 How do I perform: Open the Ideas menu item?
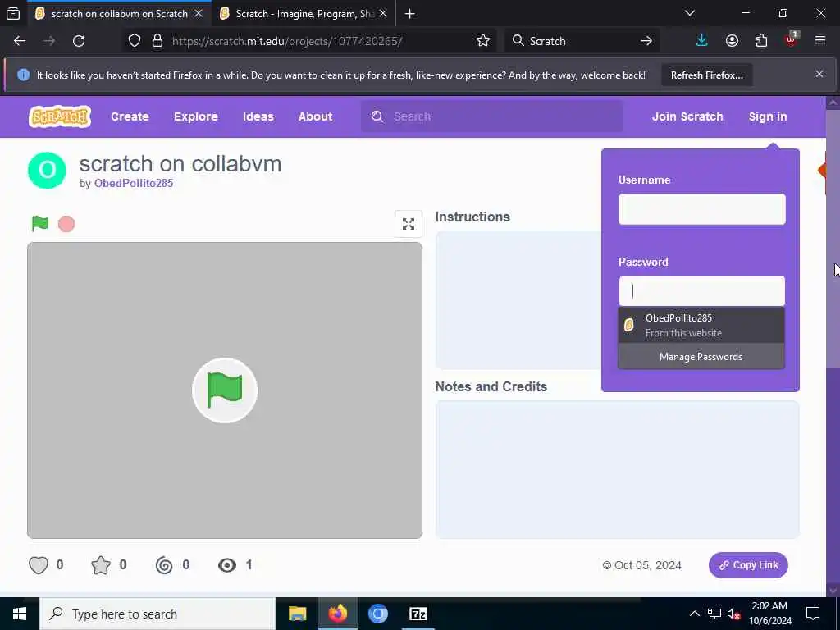258,116
